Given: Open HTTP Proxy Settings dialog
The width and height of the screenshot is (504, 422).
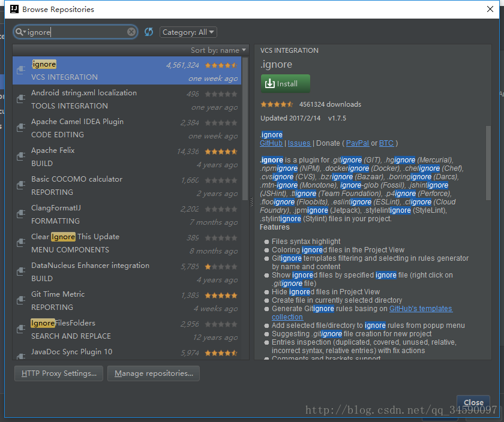Looking at the screenshot, I should coord(59,373).
